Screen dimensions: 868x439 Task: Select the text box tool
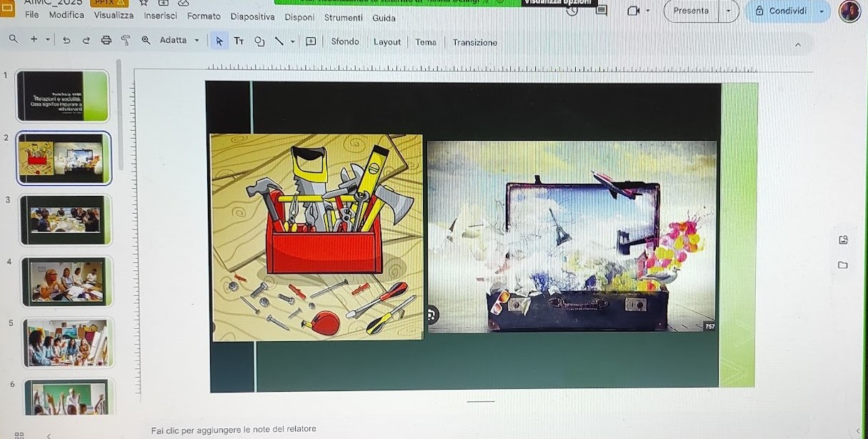tap(239, 41)
